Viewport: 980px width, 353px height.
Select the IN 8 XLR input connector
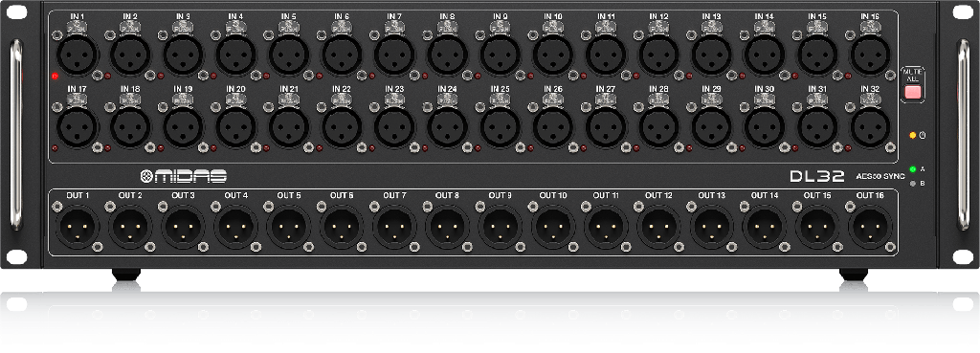tap(448, 55)
